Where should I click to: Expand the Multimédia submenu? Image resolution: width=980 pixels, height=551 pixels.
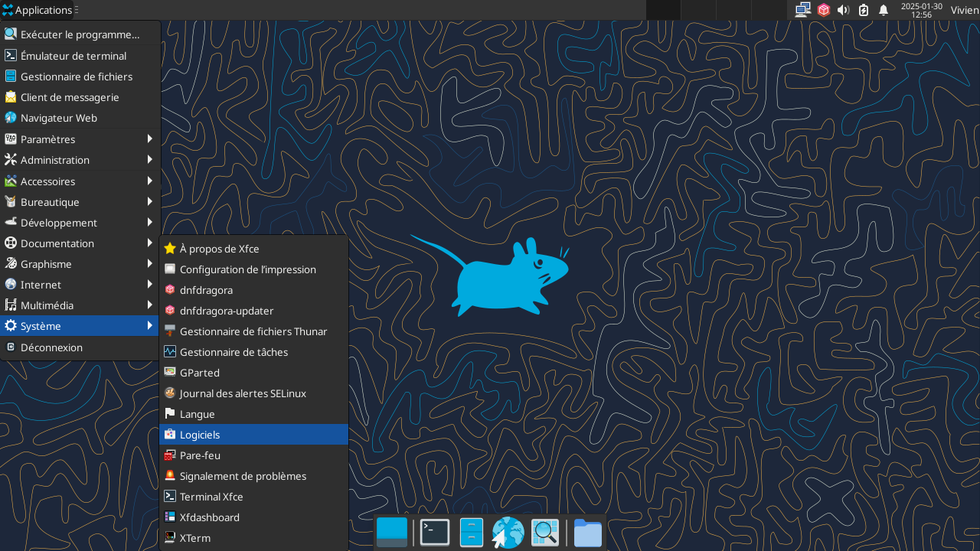pos(80,305)
